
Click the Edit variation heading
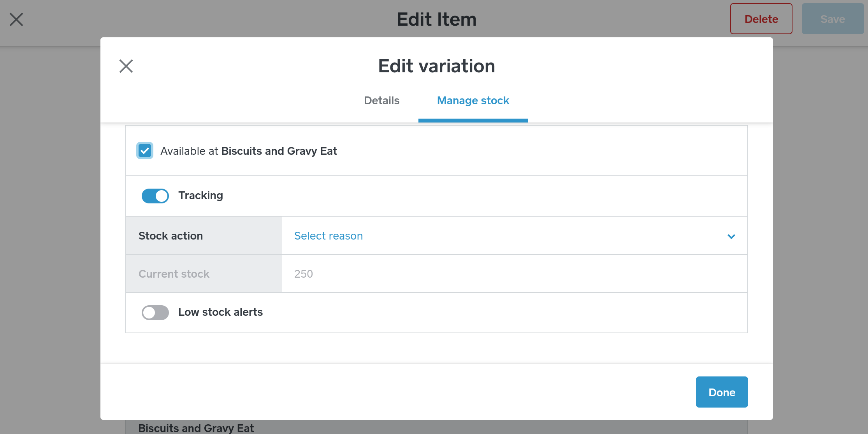(x=436, y=66)
